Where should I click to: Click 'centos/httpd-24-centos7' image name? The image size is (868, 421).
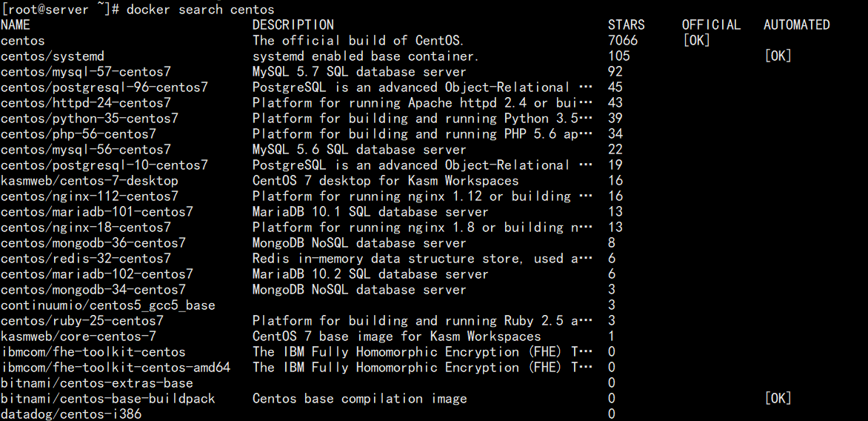point(86,103)
